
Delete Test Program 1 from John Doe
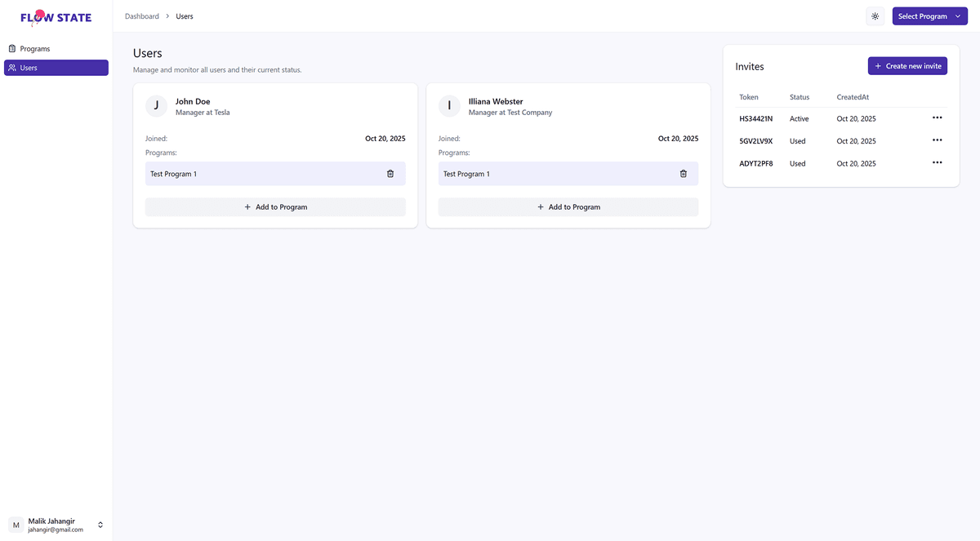[x=390, y=174]
